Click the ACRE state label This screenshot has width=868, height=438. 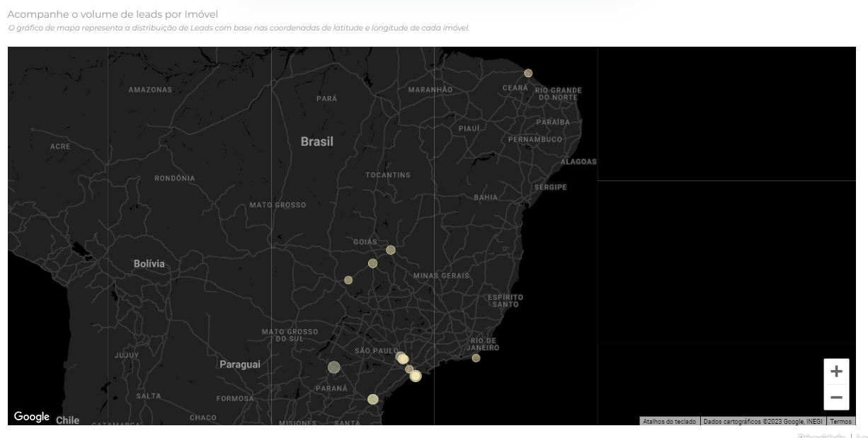pyautogui.click(x=60, y=146)
